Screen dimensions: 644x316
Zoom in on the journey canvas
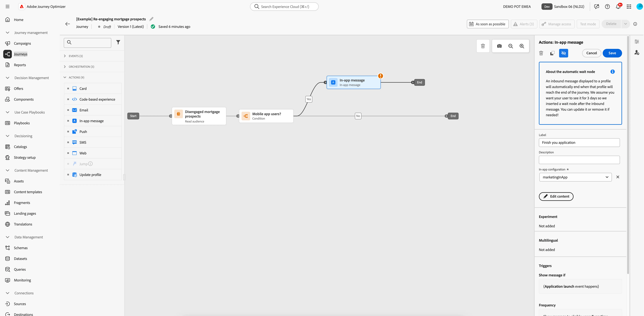(522, 46)
